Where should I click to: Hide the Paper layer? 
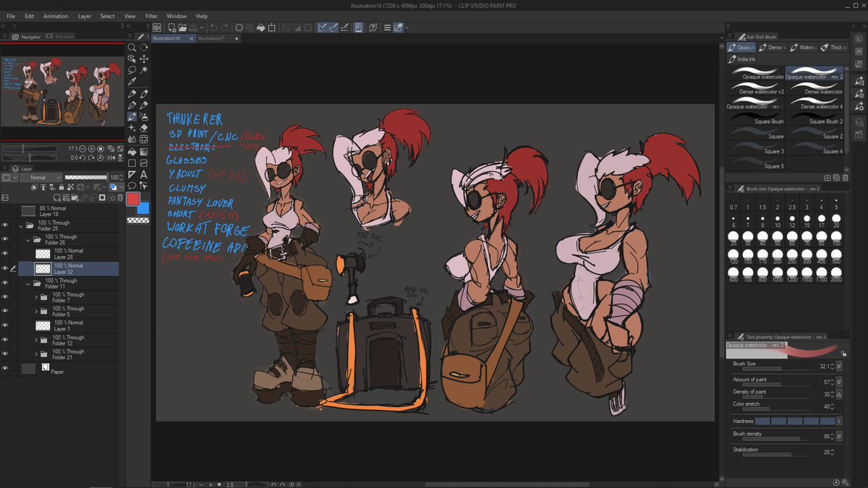pos(5,369)
